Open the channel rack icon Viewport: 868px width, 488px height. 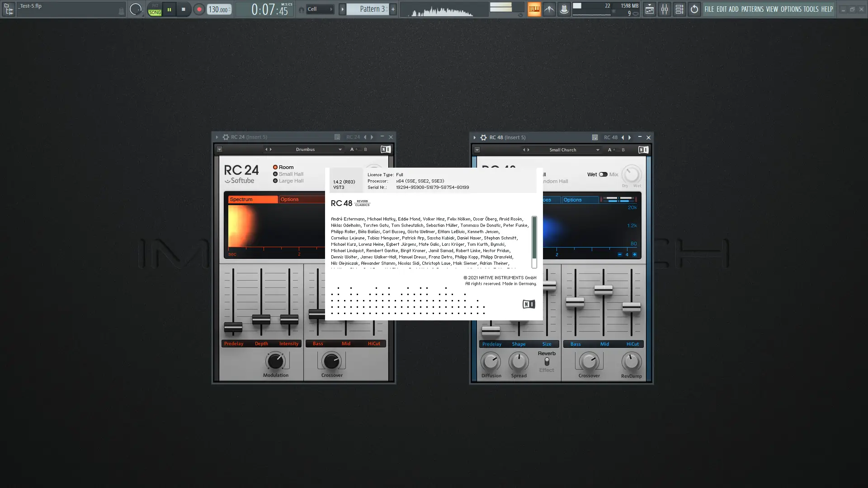679,9
